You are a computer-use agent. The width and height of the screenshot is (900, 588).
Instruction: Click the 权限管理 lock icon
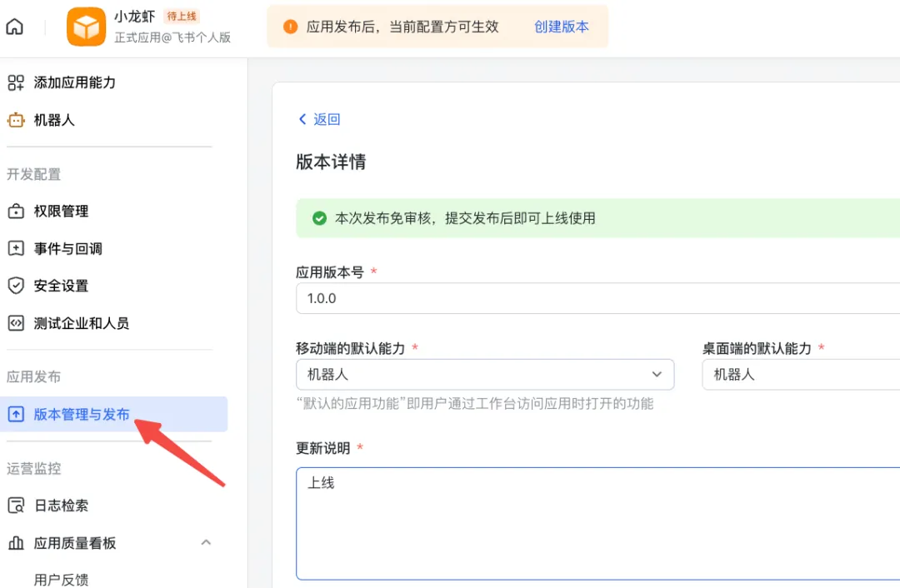pos(16,212)
